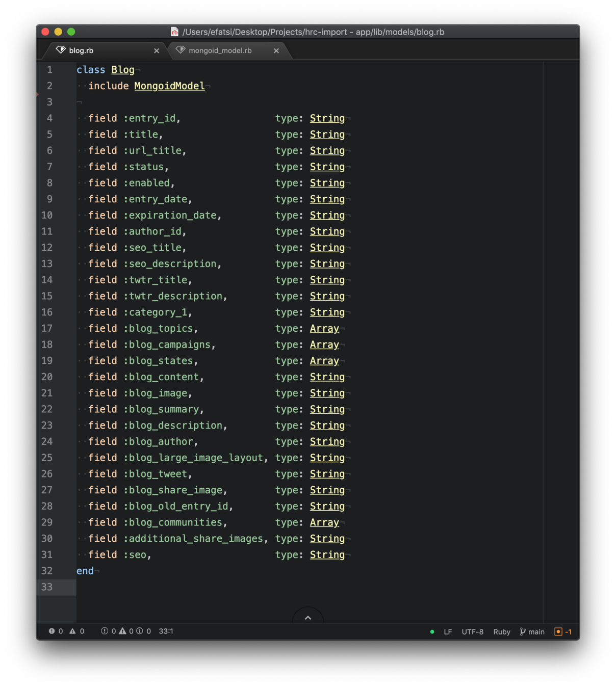Open go-to-line via 33:1 cursor position
Viewport: 616px width, 688px height.
pyautogui.click(x=166, y=631)
